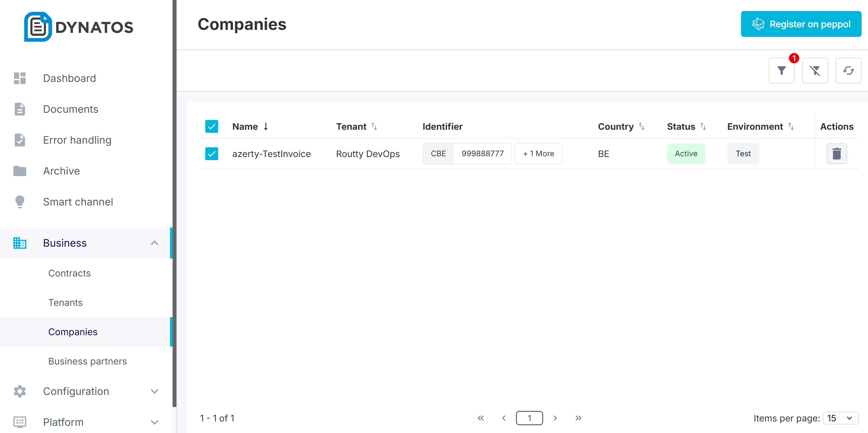Open Business partners in sidebar
Screen dimensions: 868x433
(x=88, y=361)
